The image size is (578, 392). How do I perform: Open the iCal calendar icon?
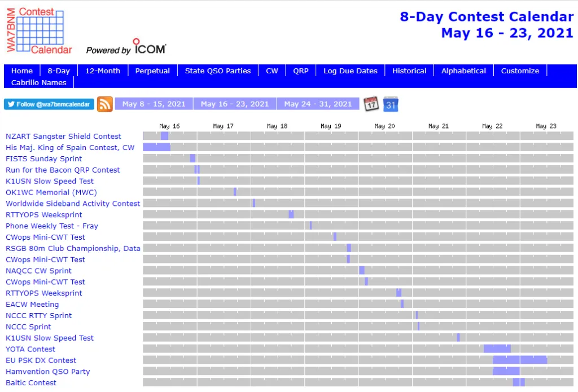coord(371,104)
